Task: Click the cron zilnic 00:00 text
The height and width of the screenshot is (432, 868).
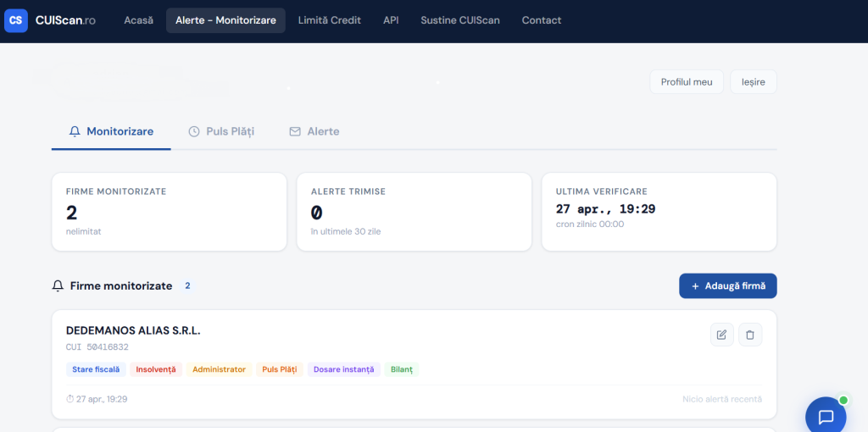Action: tap(590, 224)
